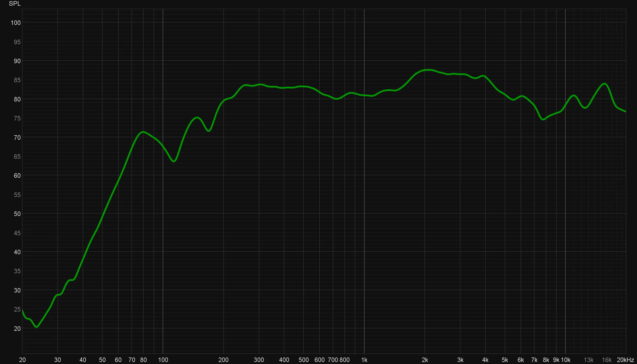The image size is (637, 364).
Task: Click the 85 dB vertical axis label
Action: click(17, 80)
